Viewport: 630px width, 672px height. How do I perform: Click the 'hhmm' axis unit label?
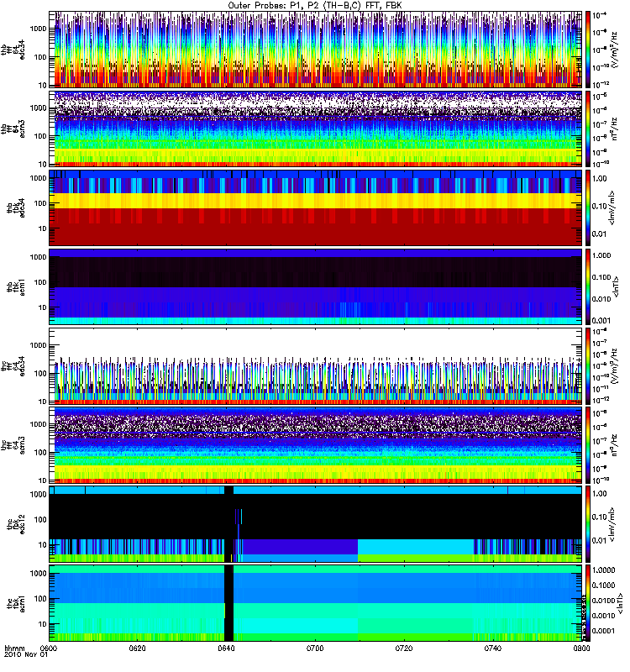click(14, 648)
